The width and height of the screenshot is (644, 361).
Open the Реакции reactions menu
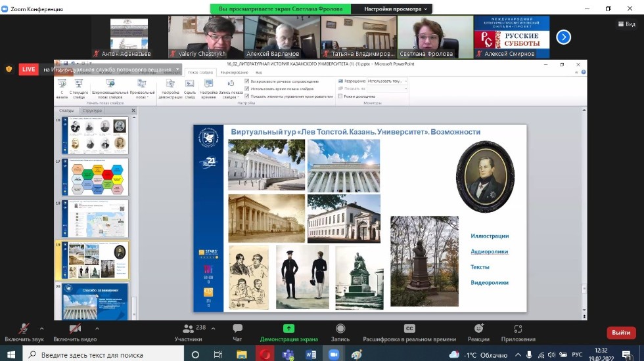click(x=478, y=329)
